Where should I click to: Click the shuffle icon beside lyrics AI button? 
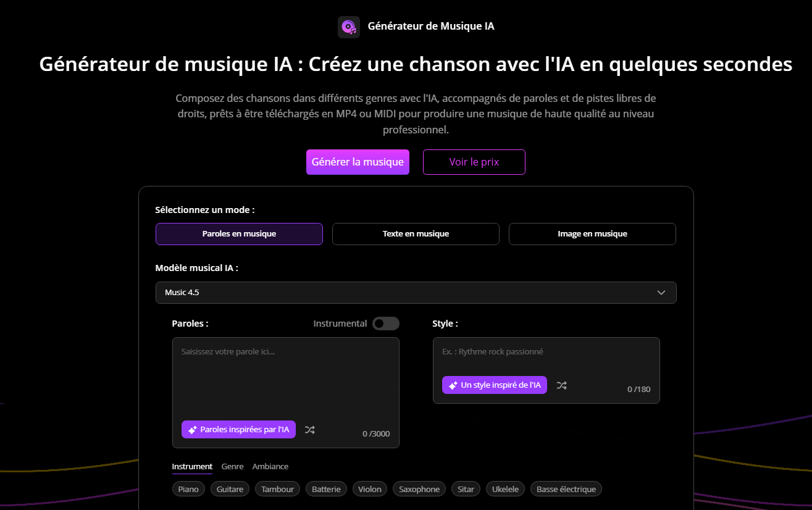click(x=309, y=429)
